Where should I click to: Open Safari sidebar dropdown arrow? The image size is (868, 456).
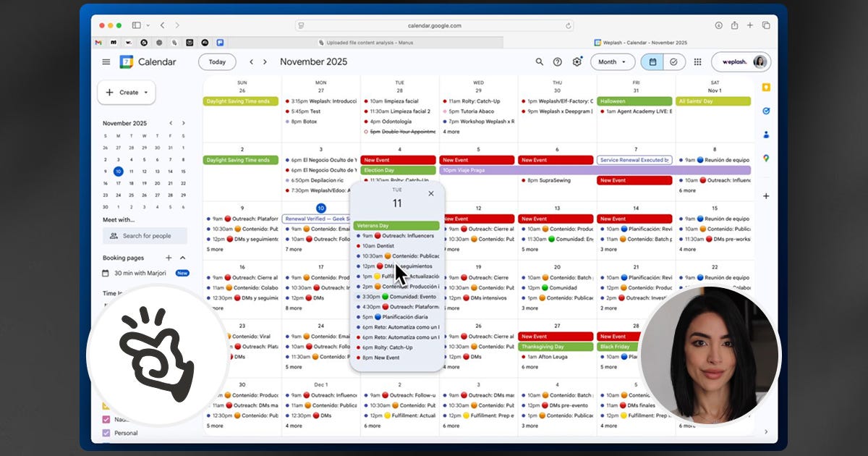(x=148, y=25)
